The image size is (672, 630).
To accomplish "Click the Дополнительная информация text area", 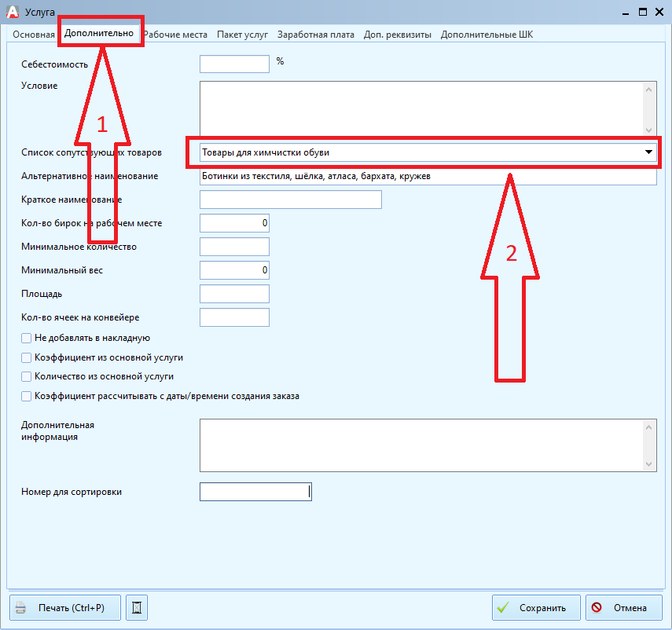I will click(x=420, y=445).
